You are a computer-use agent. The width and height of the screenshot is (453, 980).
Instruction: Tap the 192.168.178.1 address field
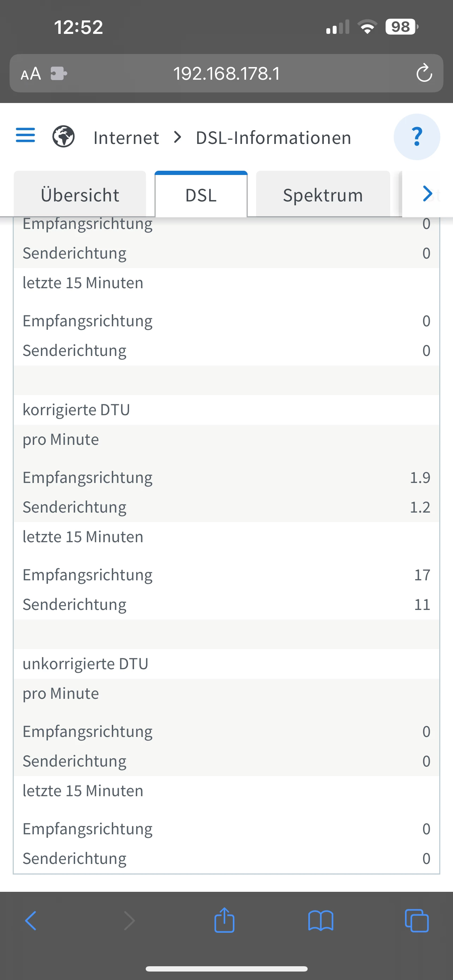coord(226,73)
